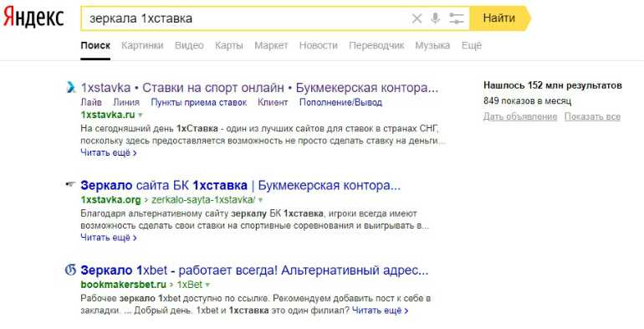Click the bookmakersbet.ru result favicon
The image size is (644, 329).
click(x=70, y=270)
